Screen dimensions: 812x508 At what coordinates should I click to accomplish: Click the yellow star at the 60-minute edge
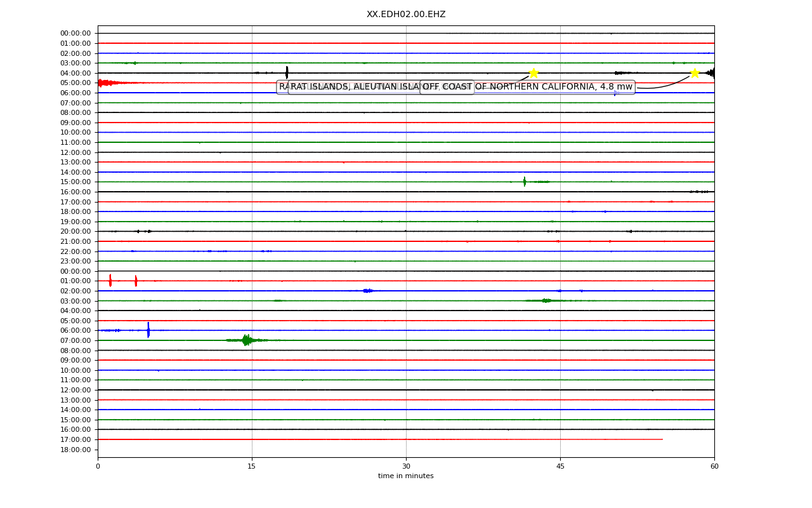pyautogui.click(x=695, y=73)
